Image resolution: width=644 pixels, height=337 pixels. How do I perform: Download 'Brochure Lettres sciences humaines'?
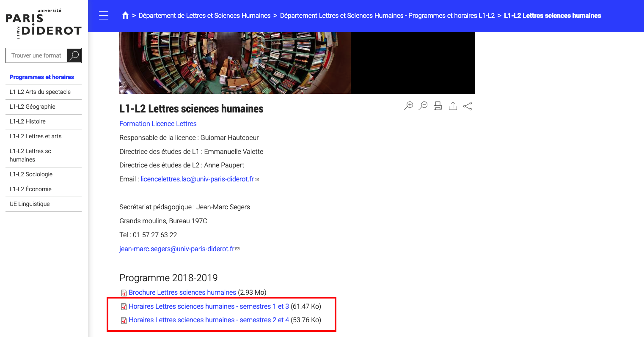(x=182, y=293)
